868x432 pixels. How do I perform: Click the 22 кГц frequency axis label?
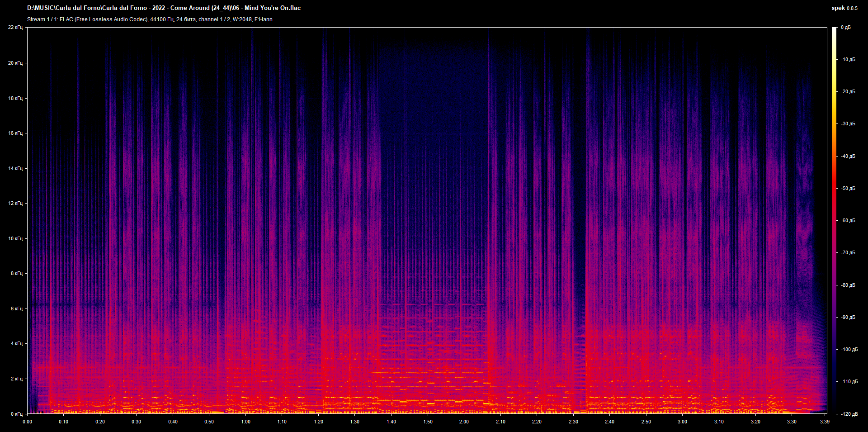click(x=15, y=28)
